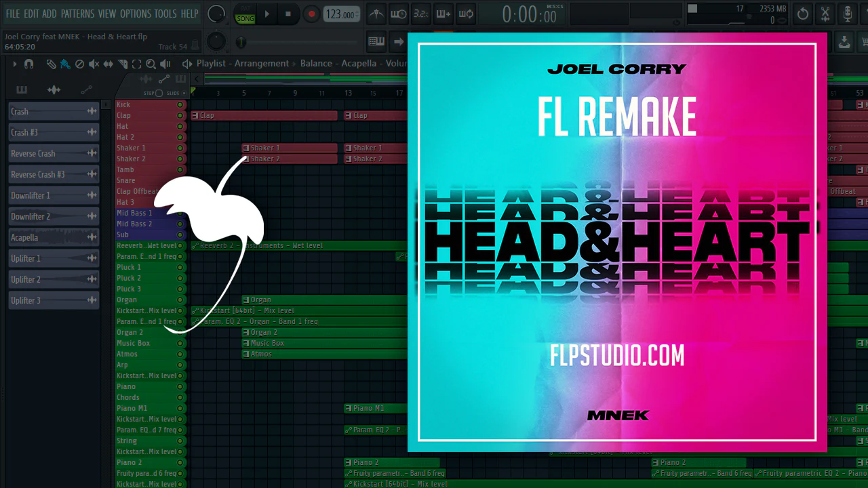Select the Reverse Crash #3 clip in picker
868x488 pixels.
pos(54,174)
